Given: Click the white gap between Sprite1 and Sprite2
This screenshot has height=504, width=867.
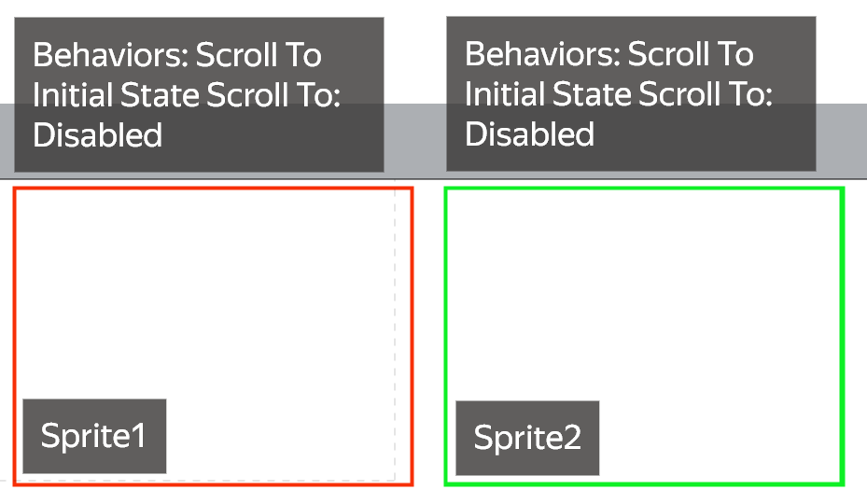Looking at the screenshot, I should click(x=428, y=336).
